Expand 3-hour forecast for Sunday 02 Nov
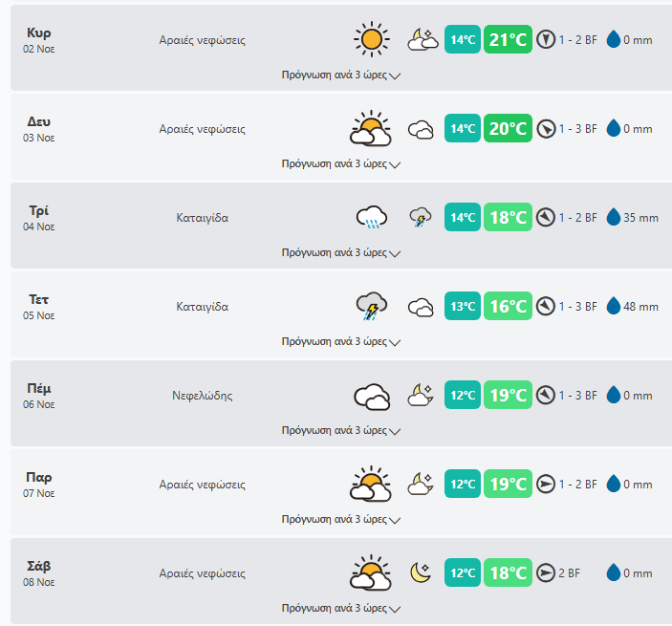672x626 pixels. click(x=340, y=75)
